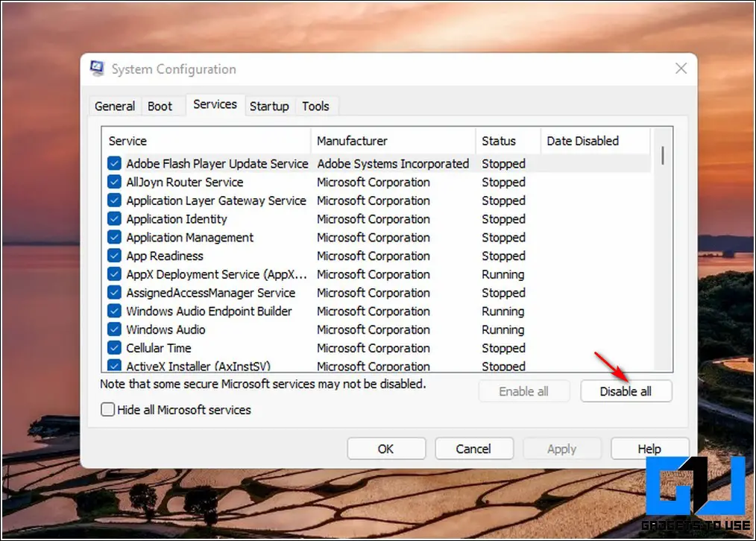The image size is (756, 541).
Task: Uncheck AllJoyn Router Service checkbox
Action: click(114, 182)
